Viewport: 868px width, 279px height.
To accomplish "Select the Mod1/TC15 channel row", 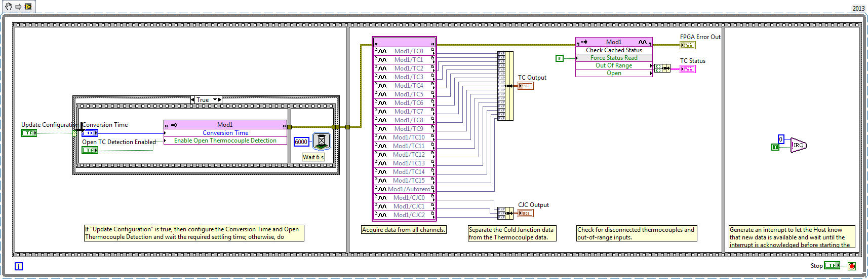I will point(404,180).
